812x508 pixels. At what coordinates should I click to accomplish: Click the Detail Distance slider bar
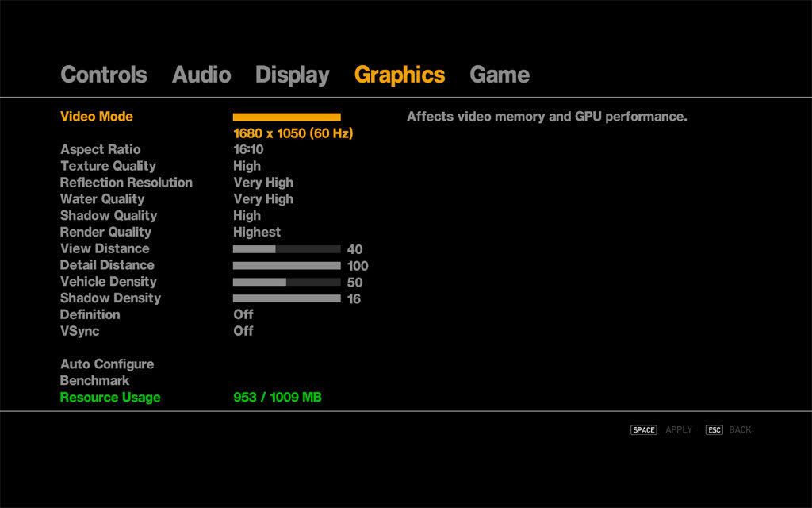286,266
